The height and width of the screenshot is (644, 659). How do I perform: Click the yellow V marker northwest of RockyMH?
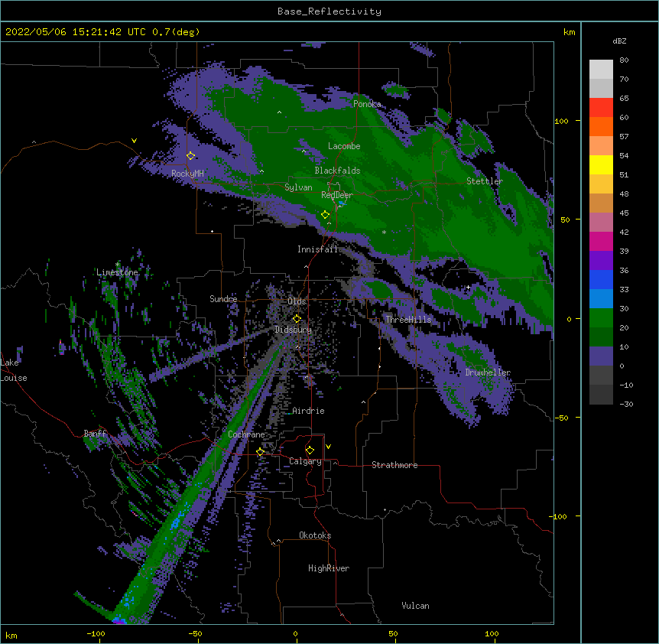pyautogui.click(x=134, y=141)
